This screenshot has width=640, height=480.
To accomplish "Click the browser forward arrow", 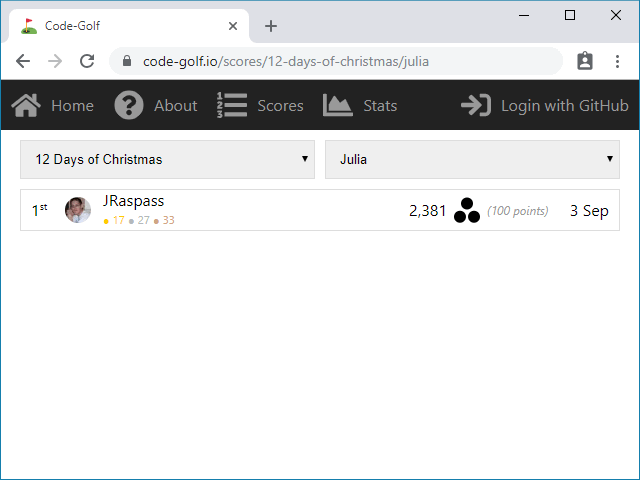I will pyautogui.click(x=55, y=61).
